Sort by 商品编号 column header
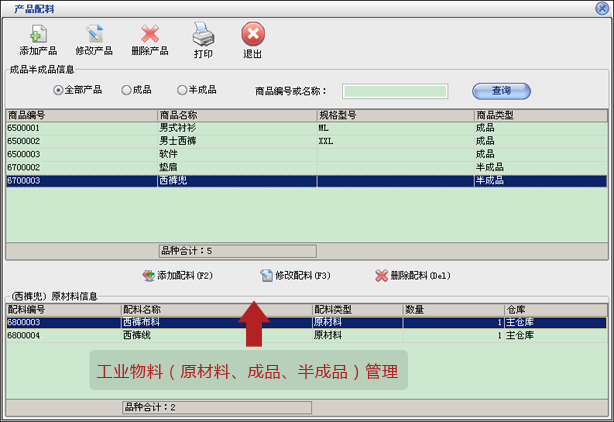This screenshot has width=614, height=422. click(80, 116)
